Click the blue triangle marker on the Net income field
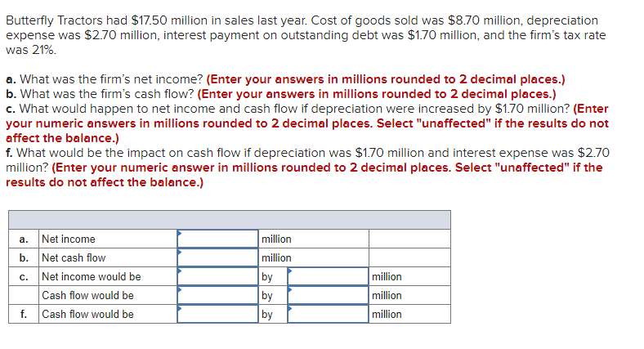The height and width of the screenshot is (349, 644). tap(180, 233)
